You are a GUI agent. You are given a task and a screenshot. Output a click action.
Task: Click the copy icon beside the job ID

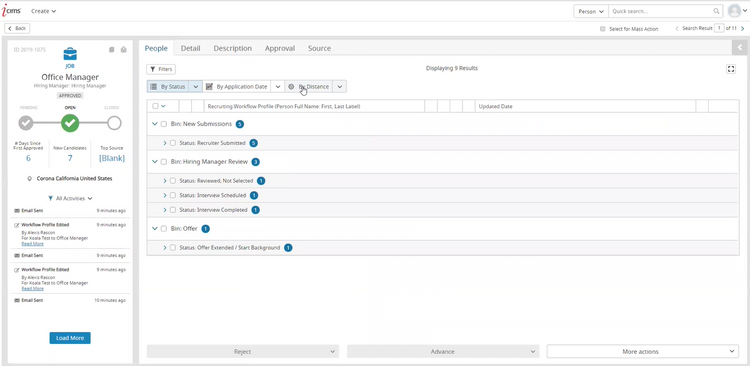(x=111, y=49)
